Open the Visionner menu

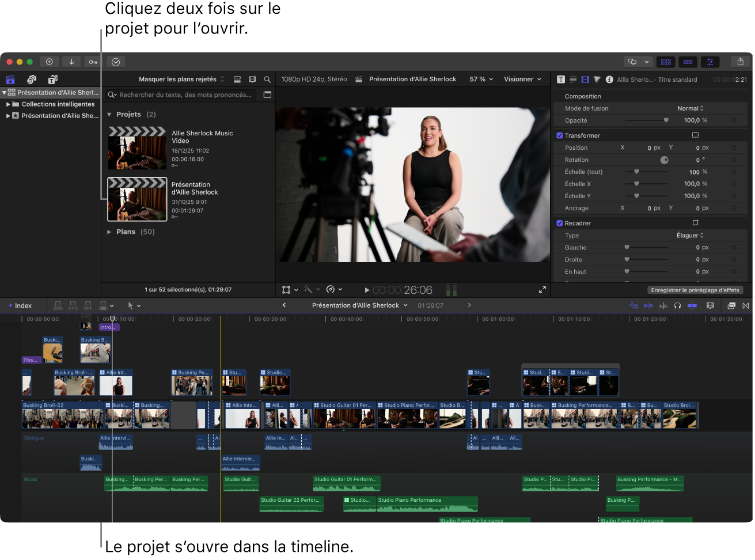tap(522, 80)
